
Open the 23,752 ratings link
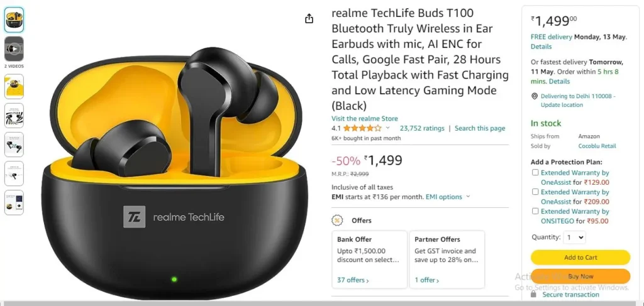[422, 128]
